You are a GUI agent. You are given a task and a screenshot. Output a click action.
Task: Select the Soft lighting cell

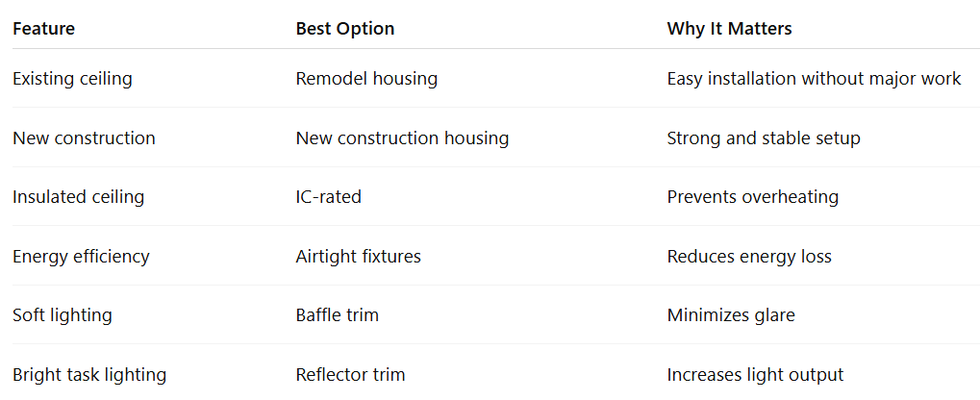point(62,315)
